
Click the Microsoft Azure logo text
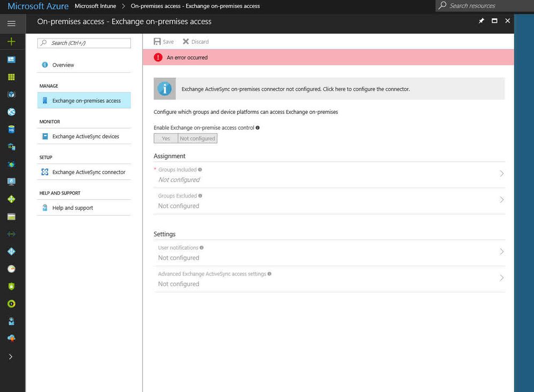tap(38, 6)
